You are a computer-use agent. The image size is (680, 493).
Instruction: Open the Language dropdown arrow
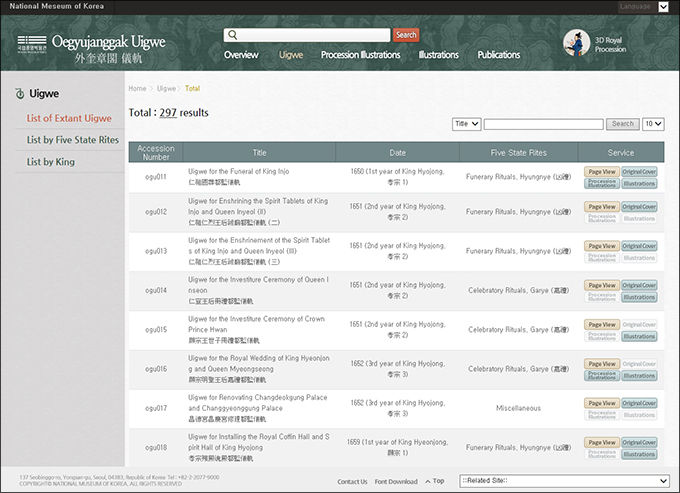tap(663, 7)
